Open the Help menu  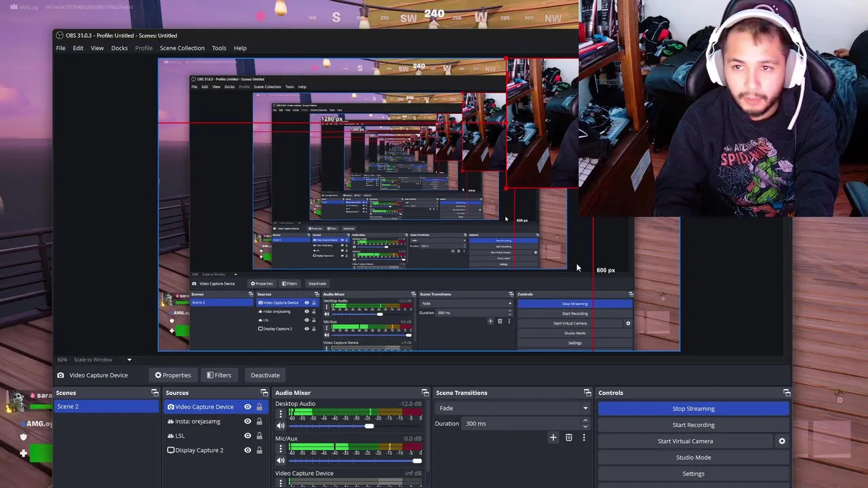[240, 48]
